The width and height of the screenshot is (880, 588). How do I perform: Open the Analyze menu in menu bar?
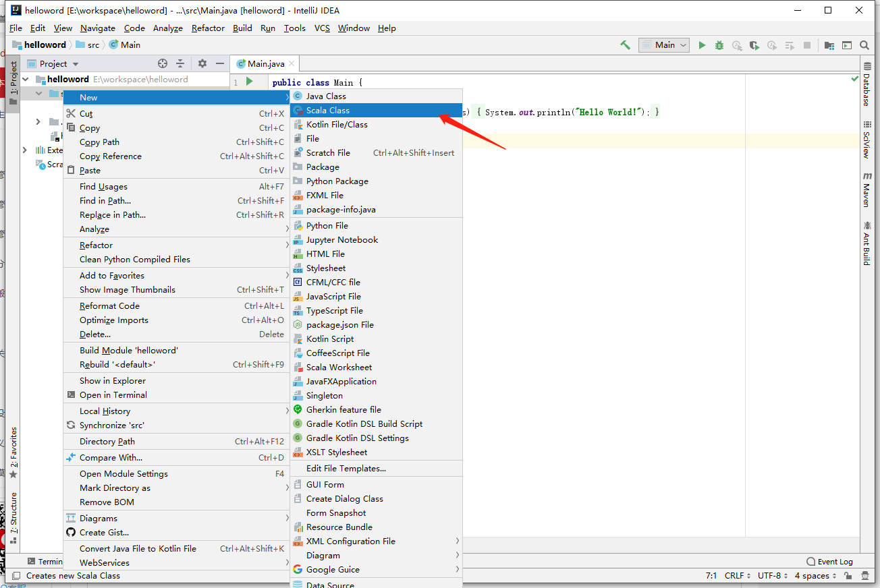coord(168,28)
